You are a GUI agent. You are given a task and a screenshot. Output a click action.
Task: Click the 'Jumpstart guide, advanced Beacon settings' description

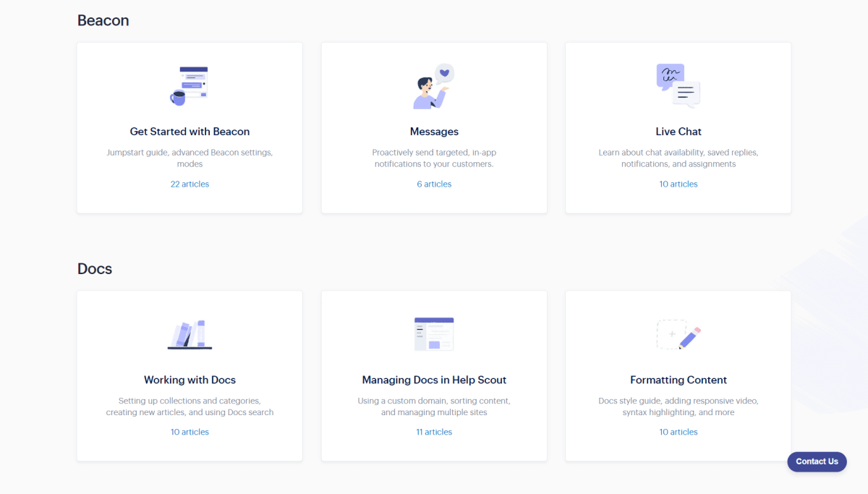190,158
